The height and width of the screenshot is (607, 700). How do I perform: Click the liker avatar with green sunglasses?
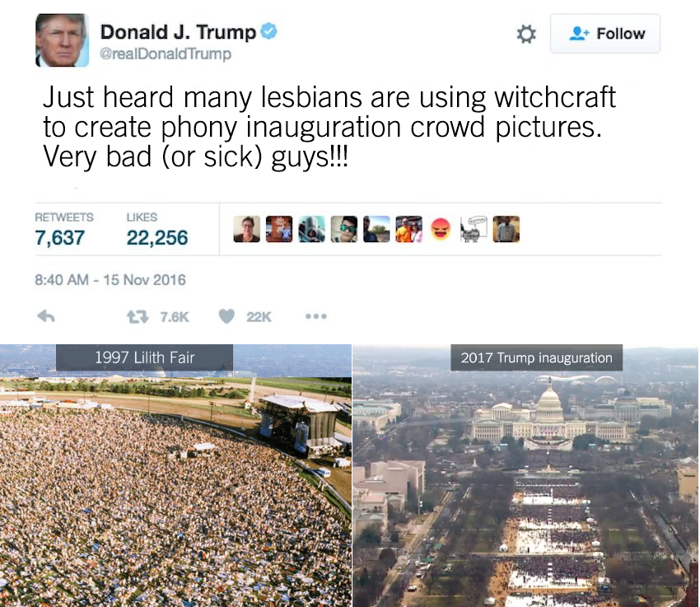pos(343,229)
